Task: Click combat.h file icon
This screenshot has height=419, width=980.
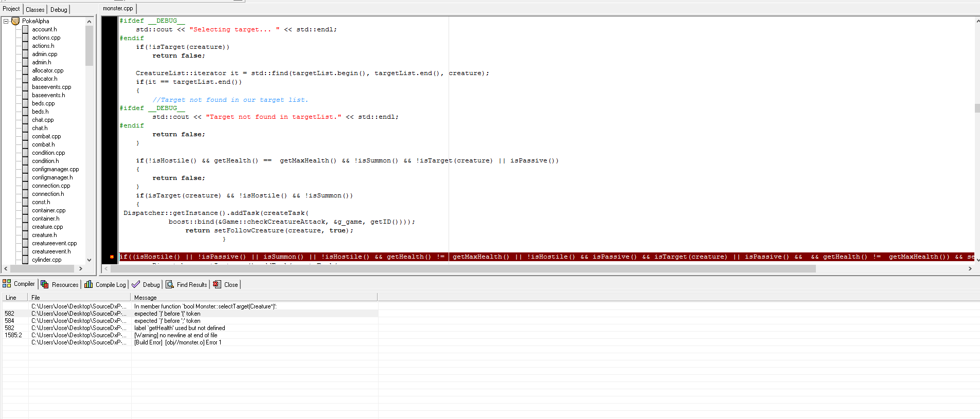Action: pos(25,144)
